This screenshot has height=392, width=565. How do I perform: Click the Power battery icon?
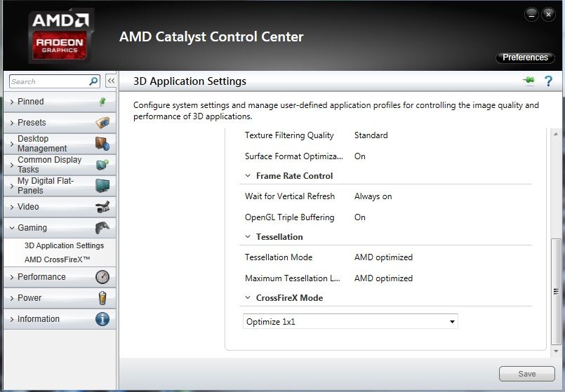coord(102,298)
